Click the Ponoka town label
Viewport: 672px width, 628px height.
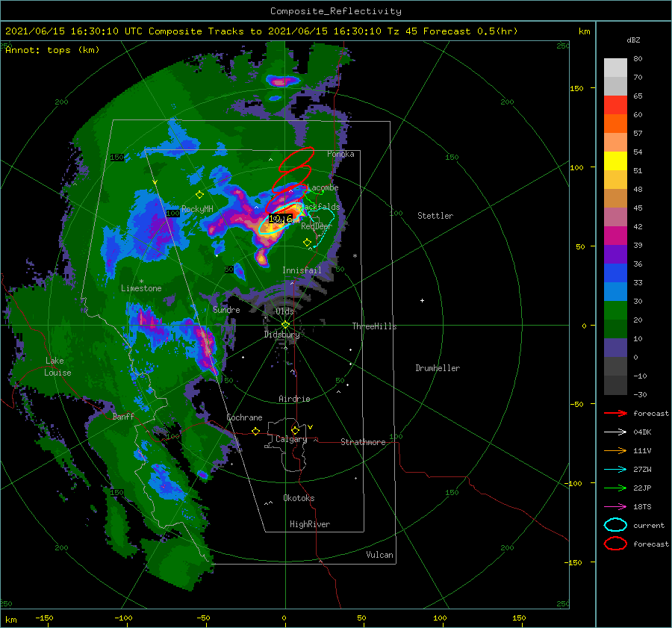(340, 154)
